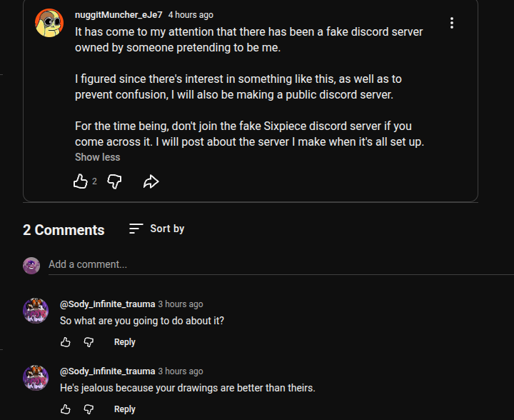Dislike the nuggitMuncher_eJe7 community post

pyautogui.click(x=114, y=182)
